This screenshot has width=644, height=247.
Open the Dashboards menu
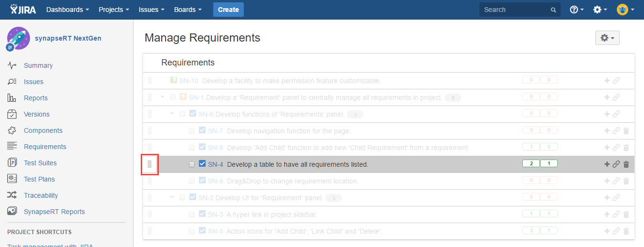68,10
